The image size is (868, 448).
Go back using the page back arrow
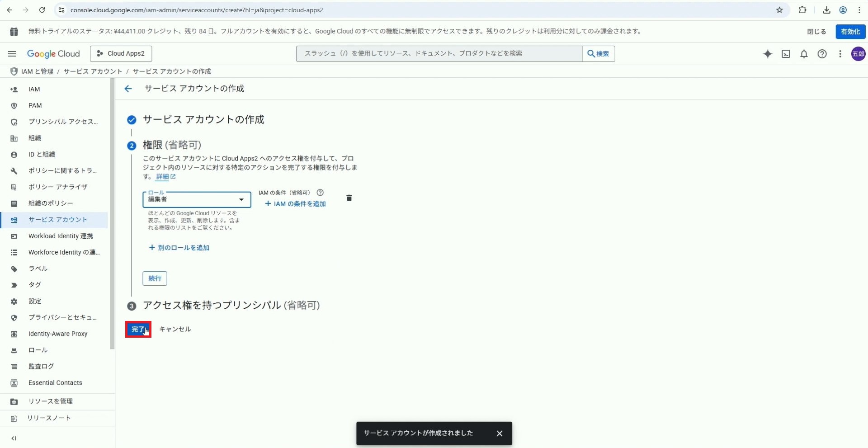pyautogui.click(x=128, y=89)
